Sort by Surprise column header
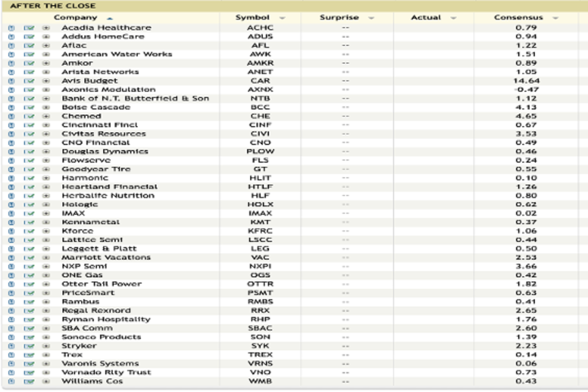The image size is (588, 392). pyautogui.click(x=339, y=18)
